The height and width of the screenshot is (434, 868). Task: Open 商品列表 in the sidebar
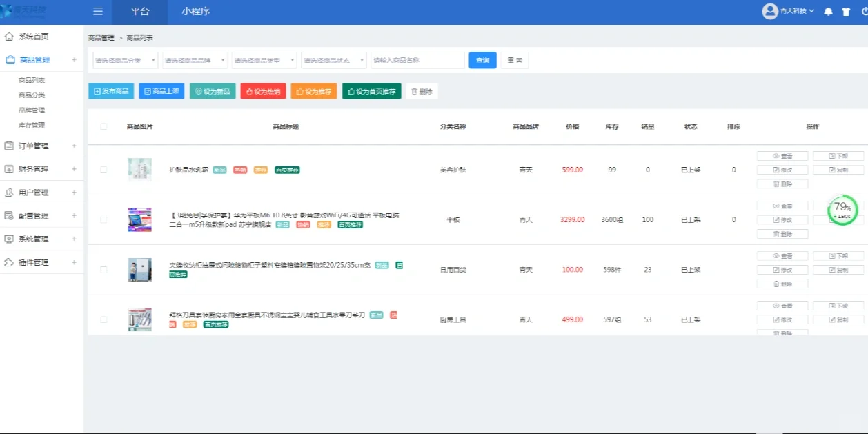point(32,80)
